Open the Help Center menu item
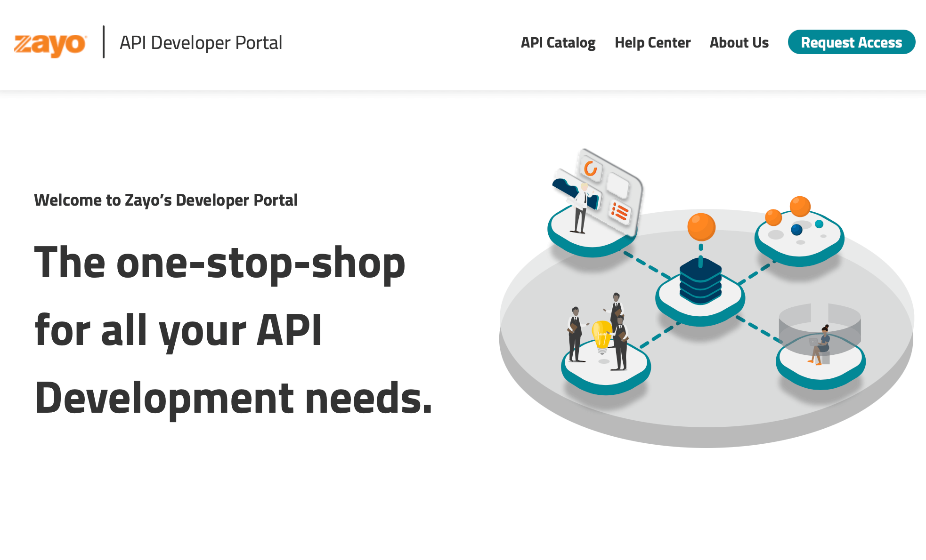Image resolution: width=926 pixels, height=560 pixels. click(x=653, y=43)
